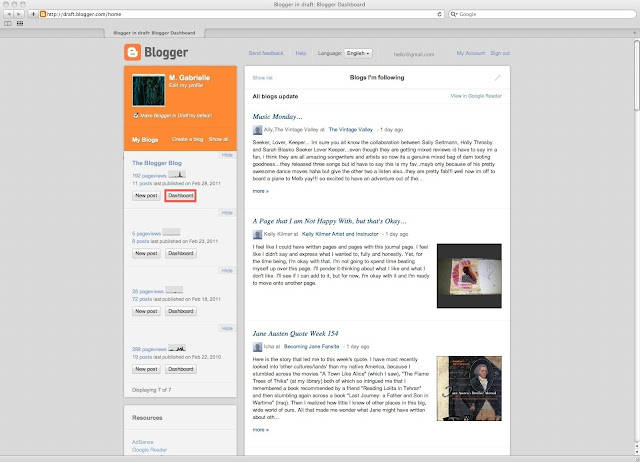The height and width of the screenshot is (462, 640).
Task: Click New post for The Blogger Blog
Action: [x=146, y=195]
